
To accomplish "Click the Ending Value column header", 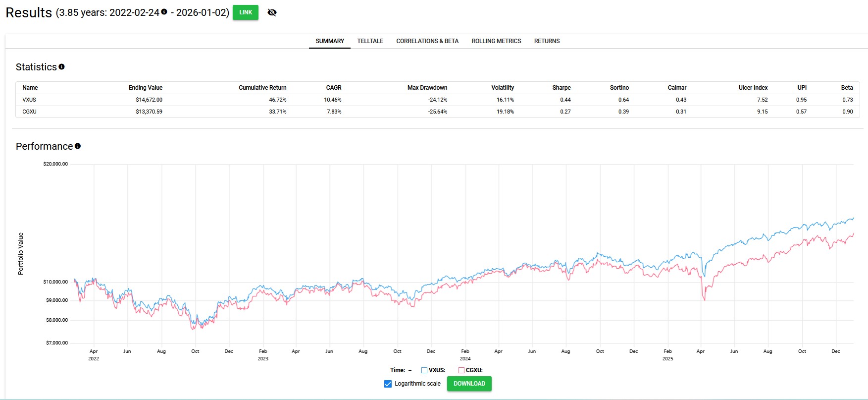I will (x=146, y=88).
